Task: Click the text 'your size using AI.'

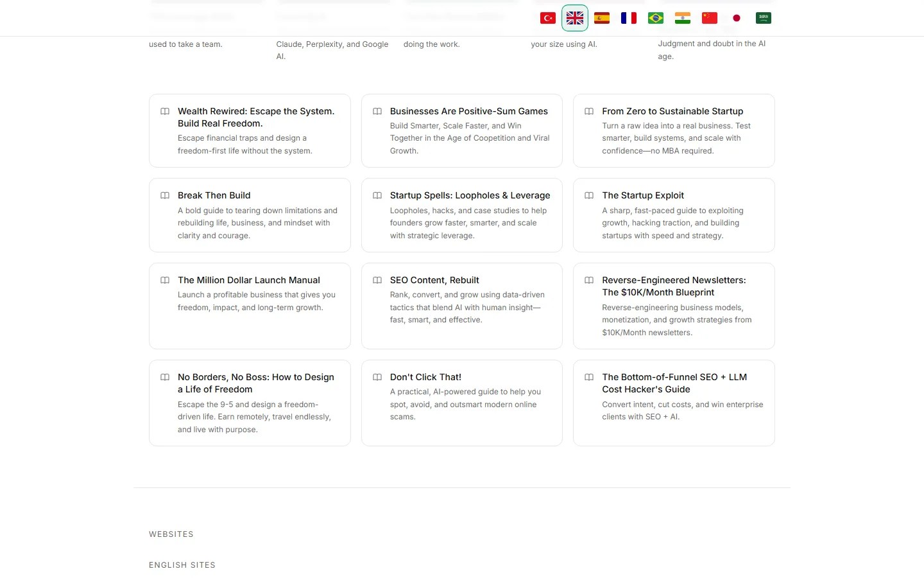Action: tap(564, 44)
